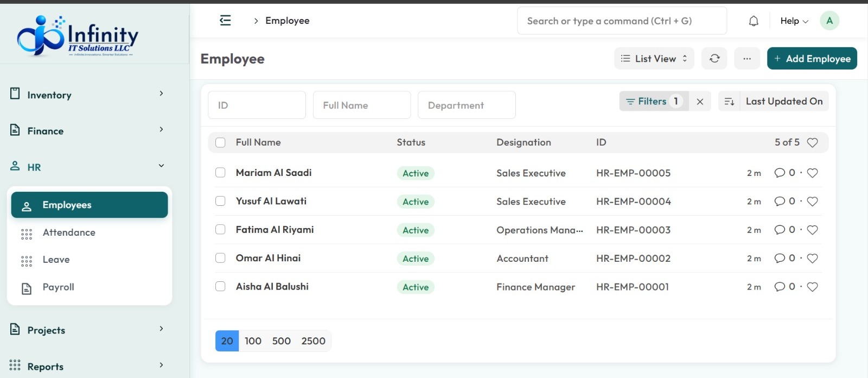
Task: Click the Full Name filter field
Action: click(362, 105)
